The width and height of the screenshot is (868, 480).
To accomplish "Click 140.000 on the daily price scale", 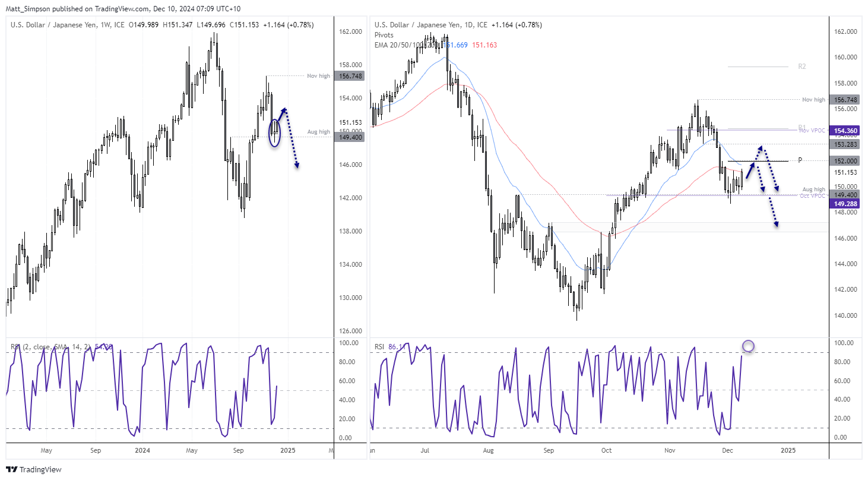I will [845, 315].
